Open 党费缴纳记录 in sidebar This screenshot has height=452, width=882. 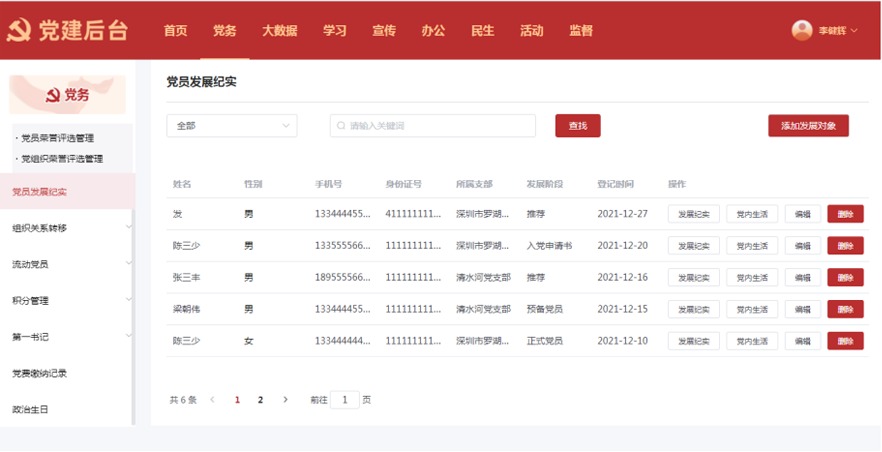click(x=40, y=373)
